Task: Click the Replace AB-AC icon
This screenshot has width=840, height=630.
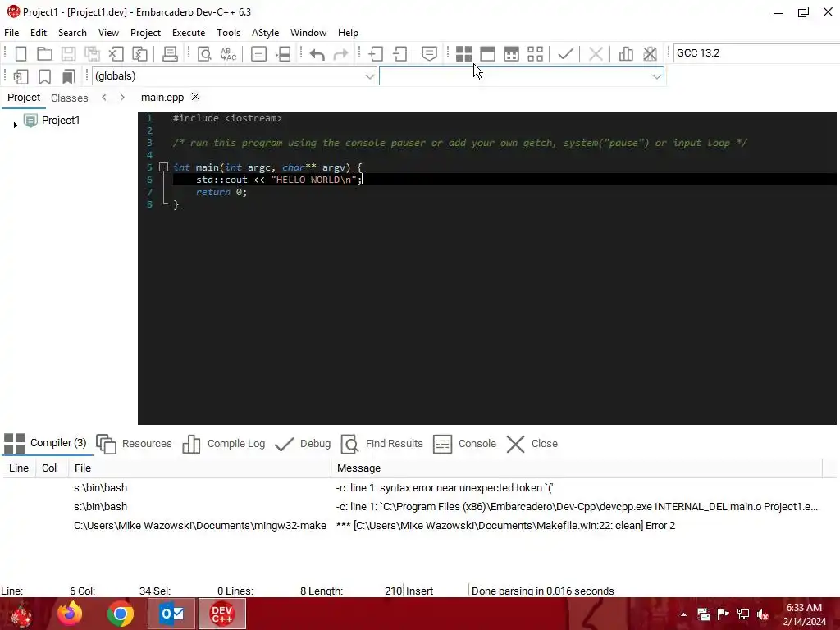Action: click(228, 53)
